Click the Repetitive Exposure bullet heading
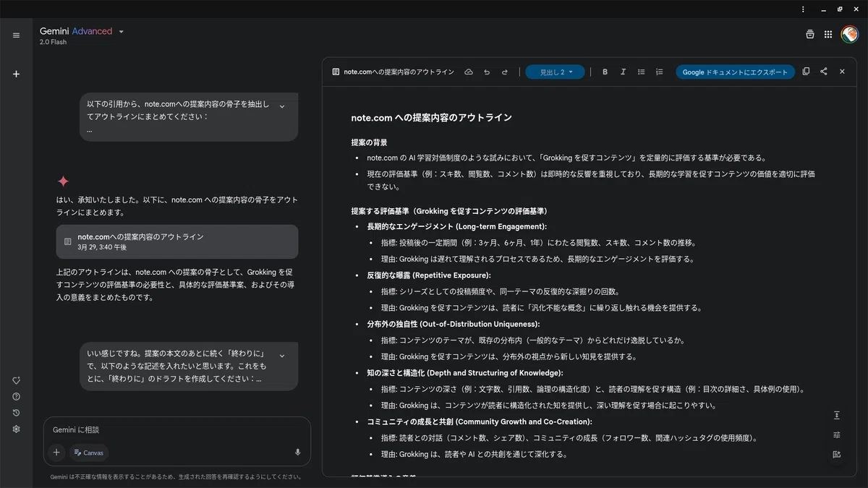Screen dimensions: 868x488 tap(429, 275)
